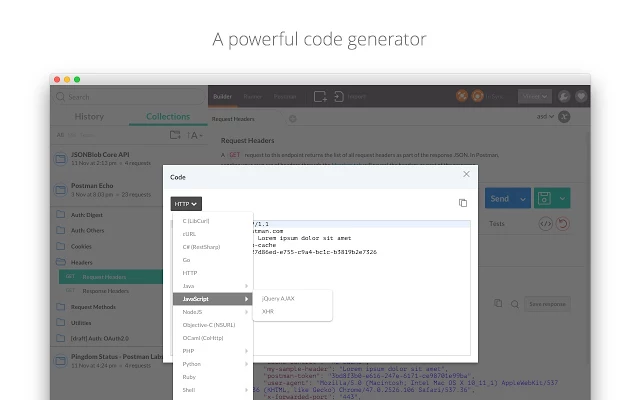The width and height of the screenshot is (640, 400).
Task: Click the new collection folder icon
Action: 175,134
